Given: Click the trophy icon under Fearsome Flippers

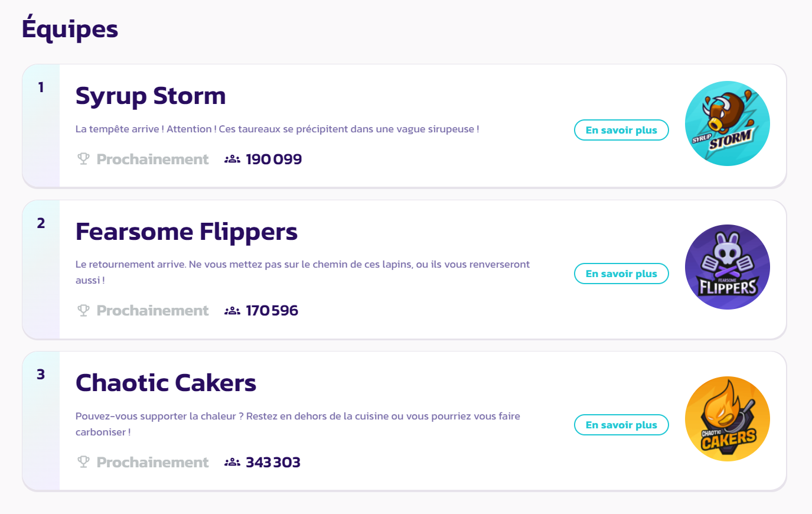Looking at the screenshot, I should (83, 310).
